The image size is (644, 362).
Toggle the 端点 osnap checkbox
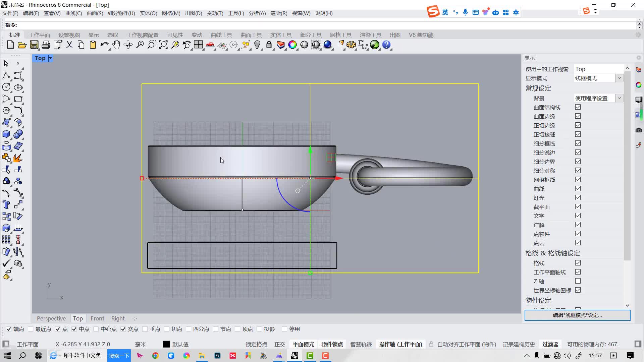9,329
